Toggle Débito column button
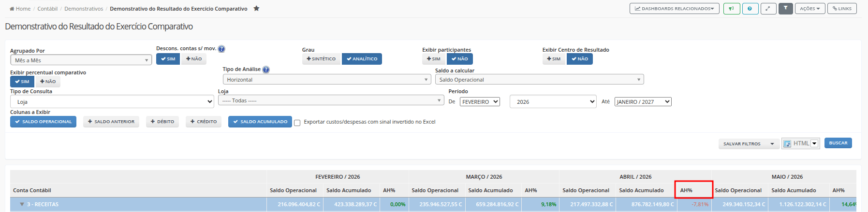 pyautogui.click(x=162, y=122)
